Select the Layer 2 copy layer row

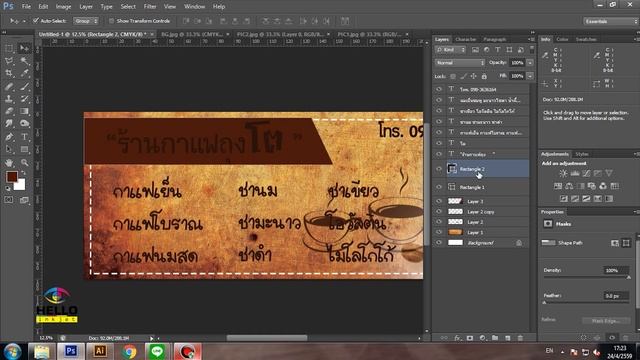tap(481, 211)
